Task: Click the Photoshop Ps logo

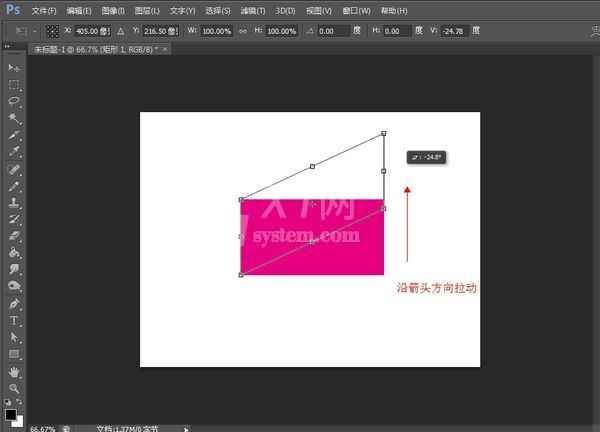Action: point(13,10)
